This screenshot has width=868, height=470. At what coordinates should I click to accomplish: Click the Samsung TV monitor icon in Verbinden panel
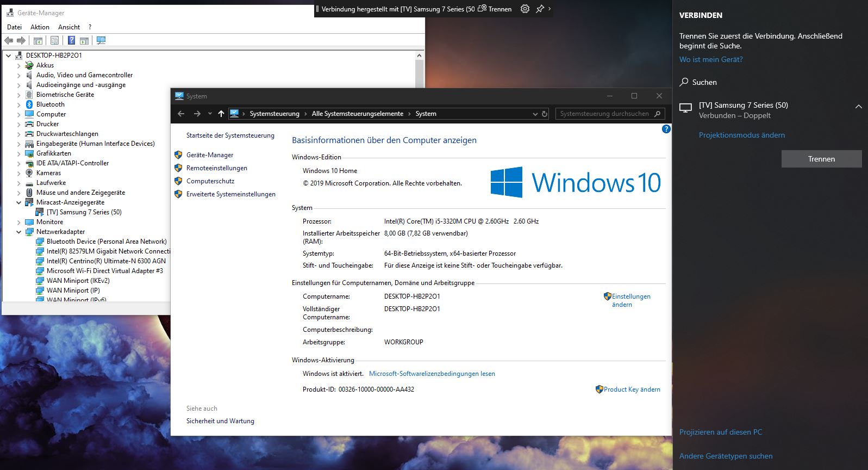point(686,108)
